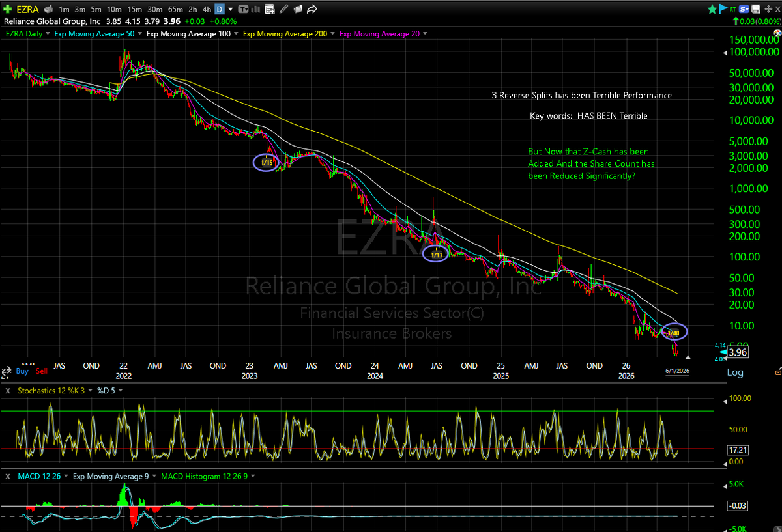Select the 3m timeframe
782x532 pixels.
(x=80, y=9)
